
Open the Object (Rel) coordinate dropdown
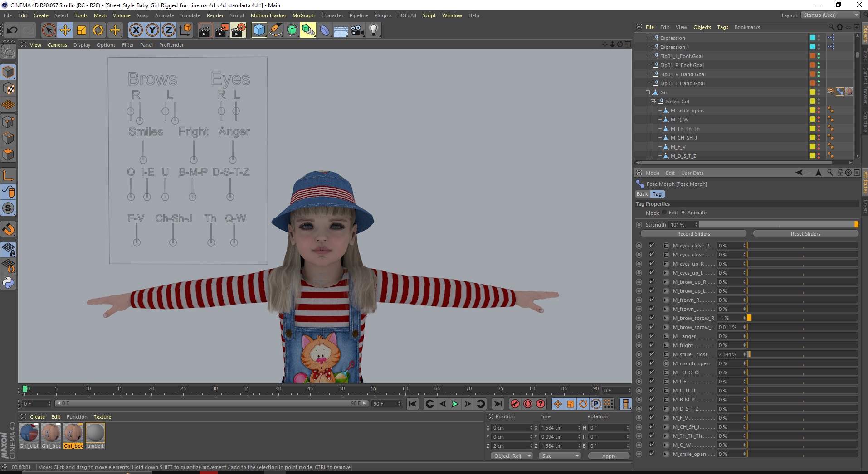click(x=512, y=456)
